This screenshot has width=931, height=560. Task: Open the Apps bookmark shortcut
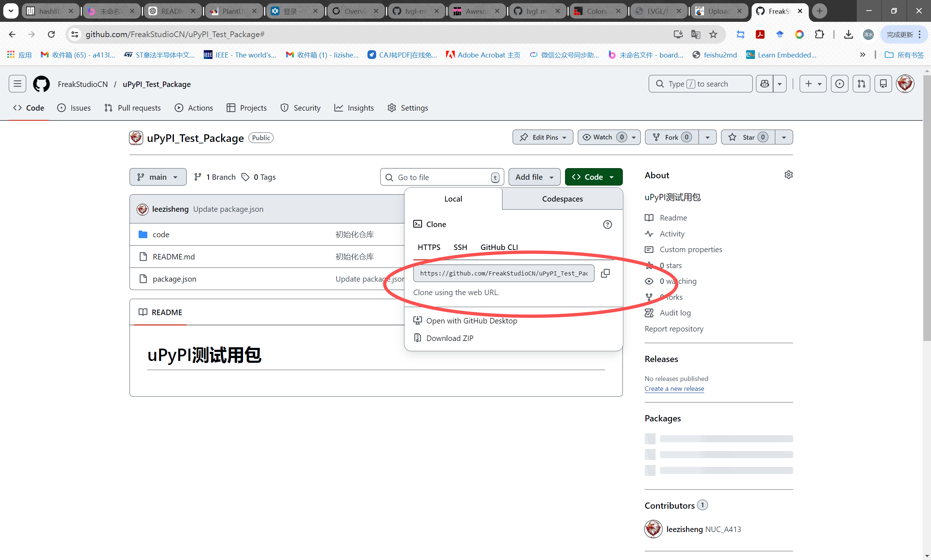[x=19, y=55]
